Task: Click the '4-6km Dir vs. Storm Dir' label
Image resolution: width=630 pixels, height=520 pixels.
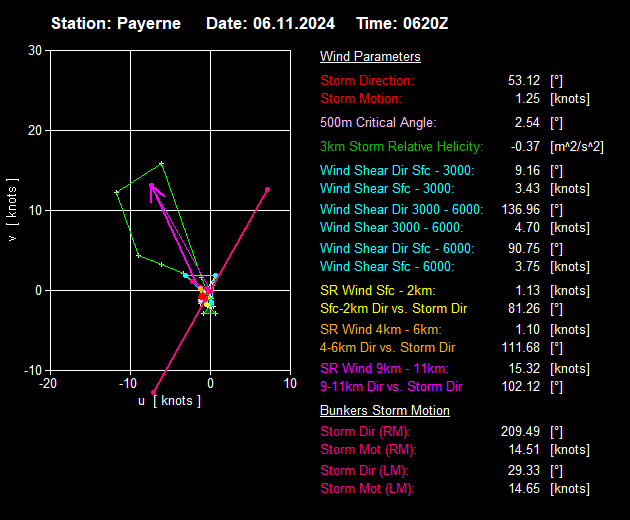Action: (x=387, y=348)
